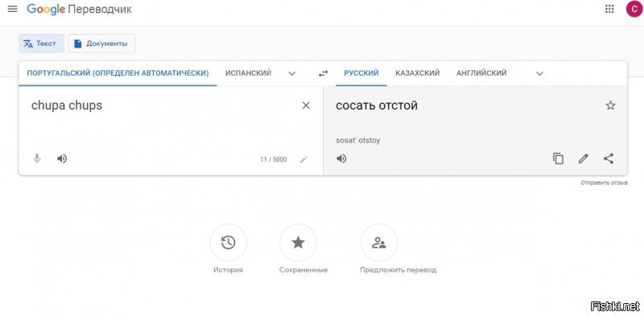Listen to the translated text audio
644x316 pixels.
[341, 159]
